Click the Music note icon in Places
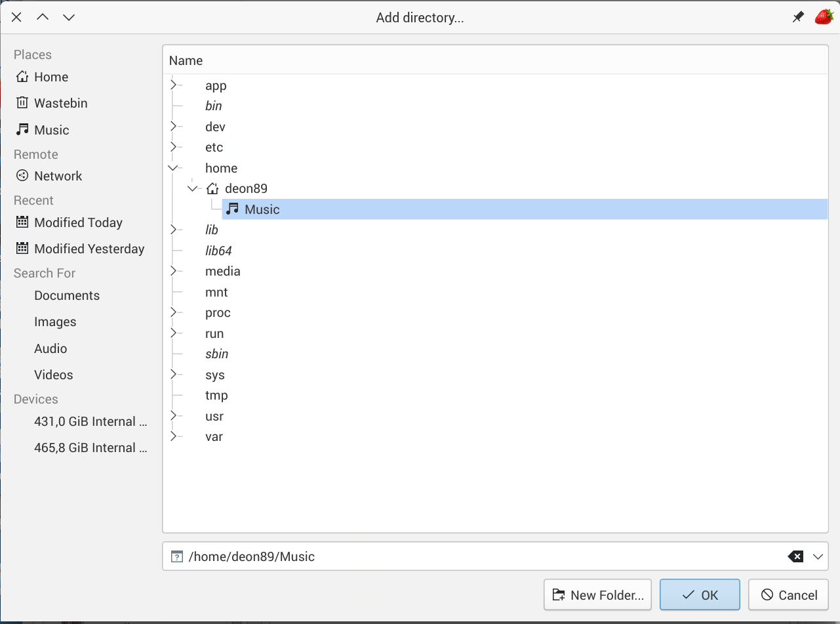 coord(22,130)
